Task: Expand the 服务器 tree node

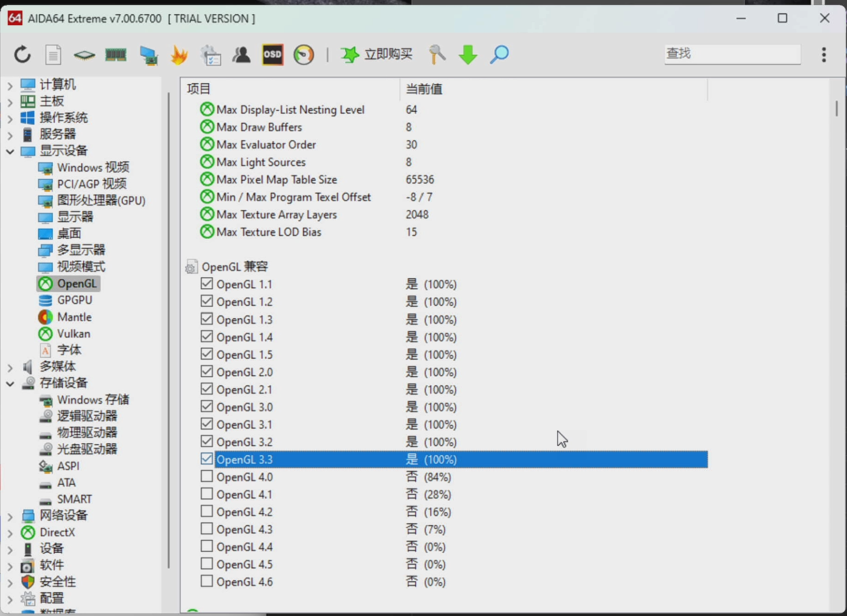Action: (10, 135)
